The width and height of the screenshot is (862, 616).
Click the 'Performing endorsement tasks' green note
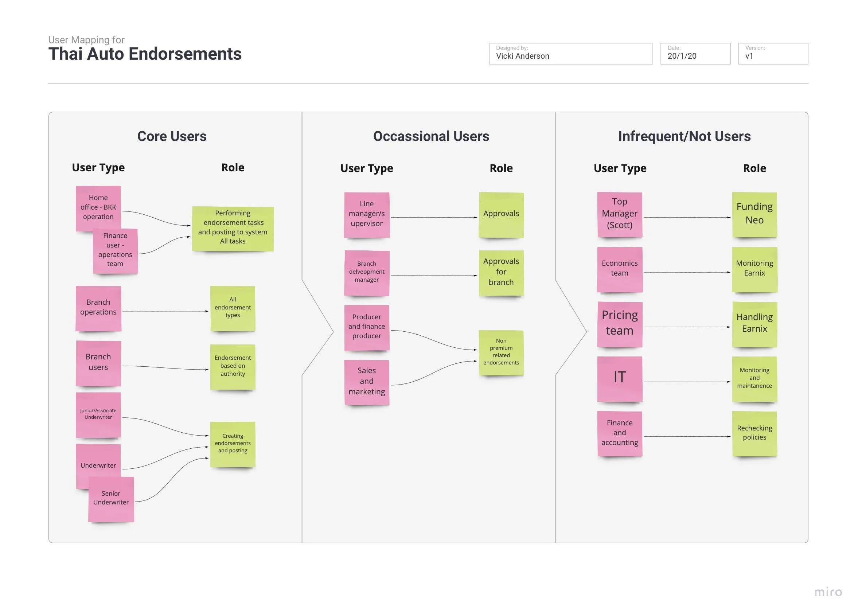[x=233, y=227]
